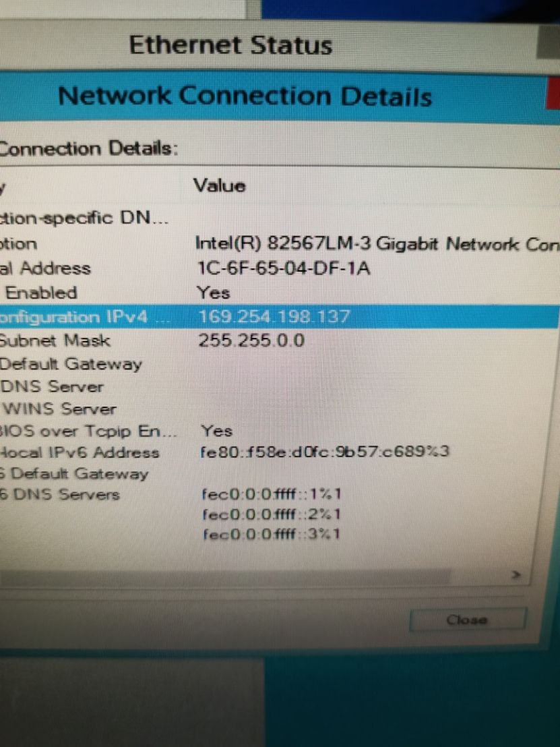
Task: Select the NetBIOS over Tcpip Enabled row
Action: click(x=279, y=431)
